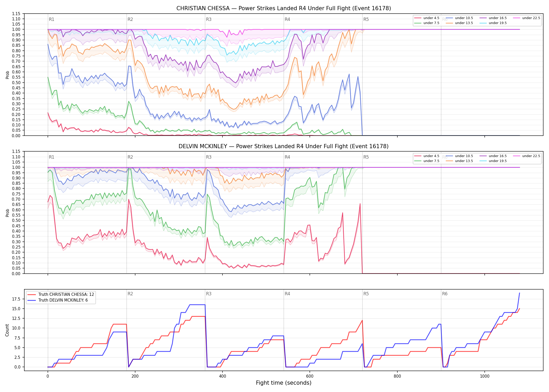Click the x-axis tick label 600
Image resolution: width=549 pixels, height=392 pixels.
[x=310, y=376]
